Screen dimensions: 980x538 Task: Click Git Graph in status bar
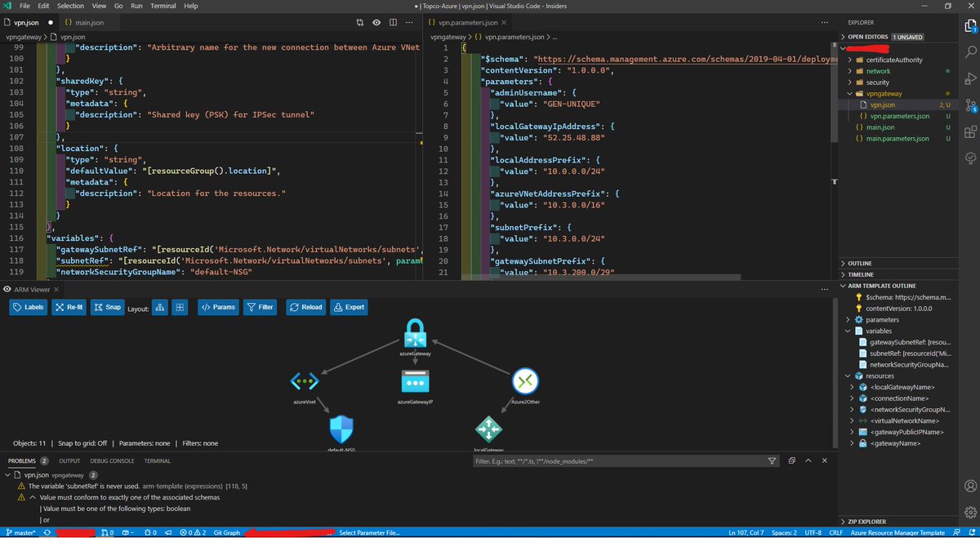click(x=227, y=532)
